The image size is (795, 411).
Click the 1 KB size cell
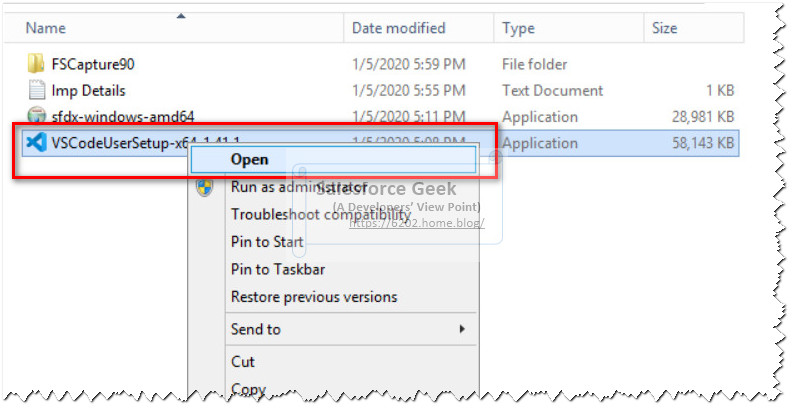[720, 91]
